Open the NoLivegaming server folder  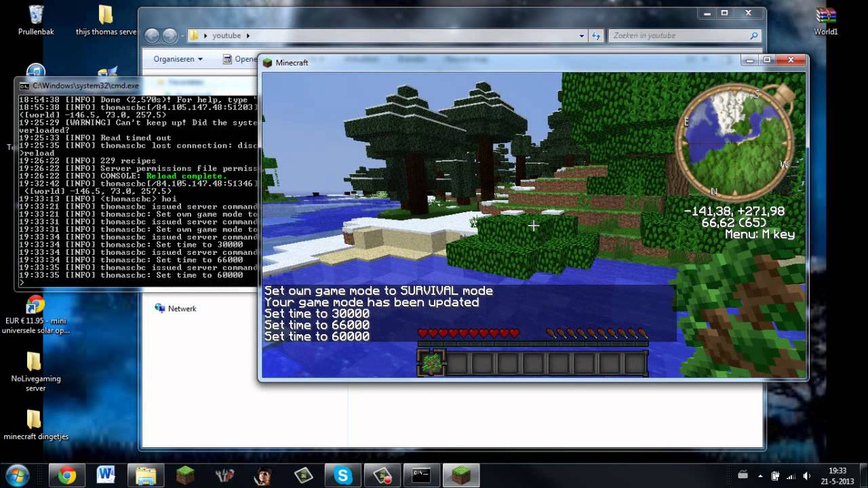coord(35,371)
